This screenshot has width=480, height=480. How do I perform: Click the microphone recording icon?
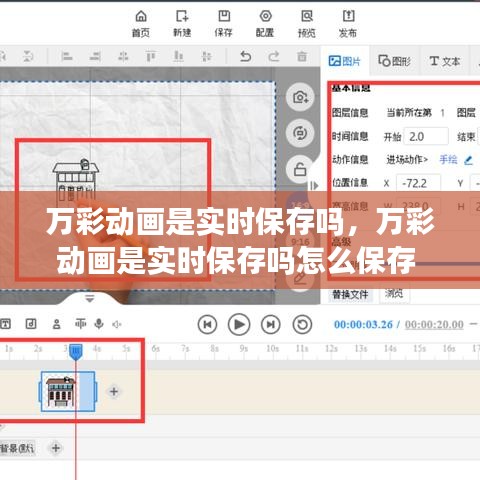tap(99, 324)
